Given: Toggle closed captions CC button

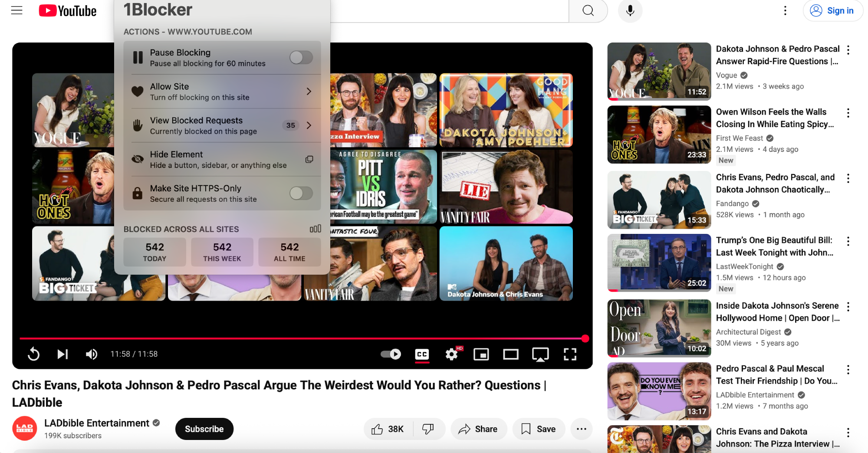Looking at the screenshot, I should [x=422, y=354].
